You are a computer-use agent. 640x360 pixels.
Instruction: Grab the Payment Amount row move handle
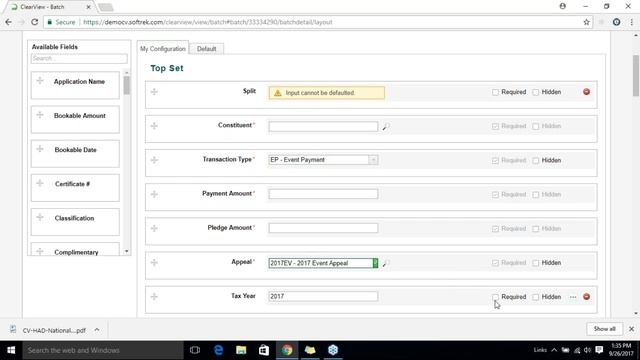[x=154, y=194]
